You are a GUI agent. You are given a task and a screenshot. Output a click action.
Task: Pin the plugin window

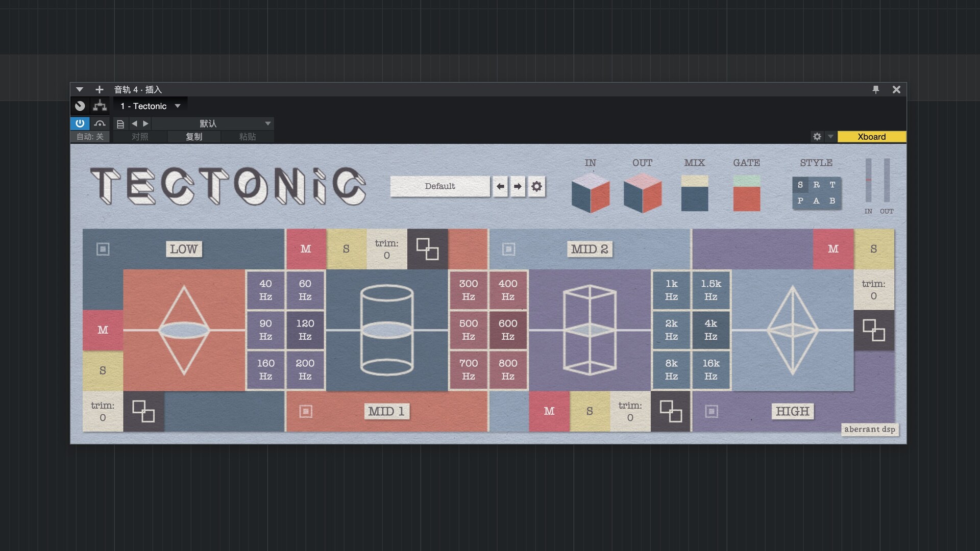(876, 90)
